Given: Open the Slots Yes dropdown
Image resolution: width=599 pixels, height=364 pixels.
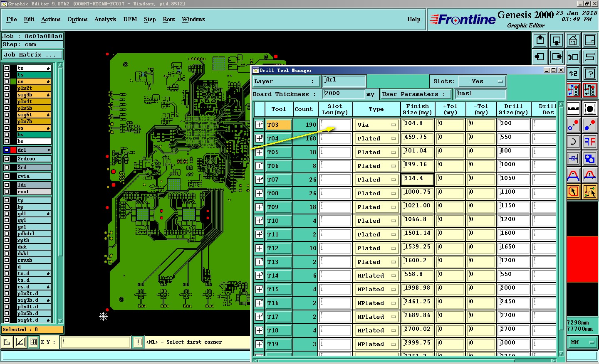Looking at the screenshot, I should [482, 81].
